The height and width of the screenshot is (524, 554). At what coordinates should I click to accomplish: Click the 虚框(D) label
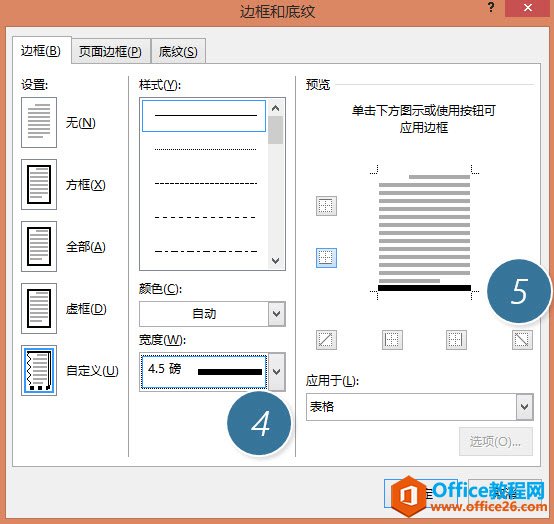tap(86, 309)
